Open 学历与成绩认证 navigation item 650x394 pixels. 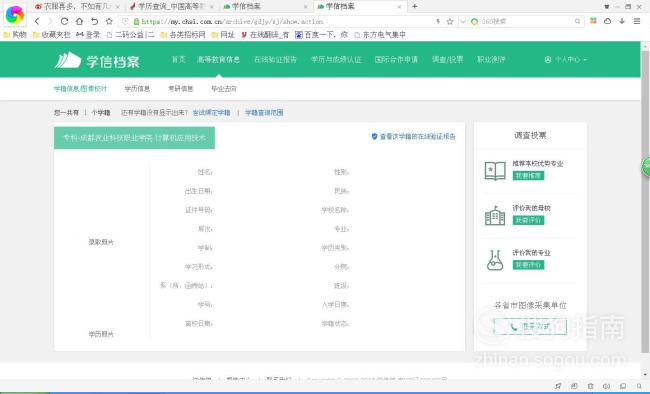pyautogui.click(x=336, y=59)
